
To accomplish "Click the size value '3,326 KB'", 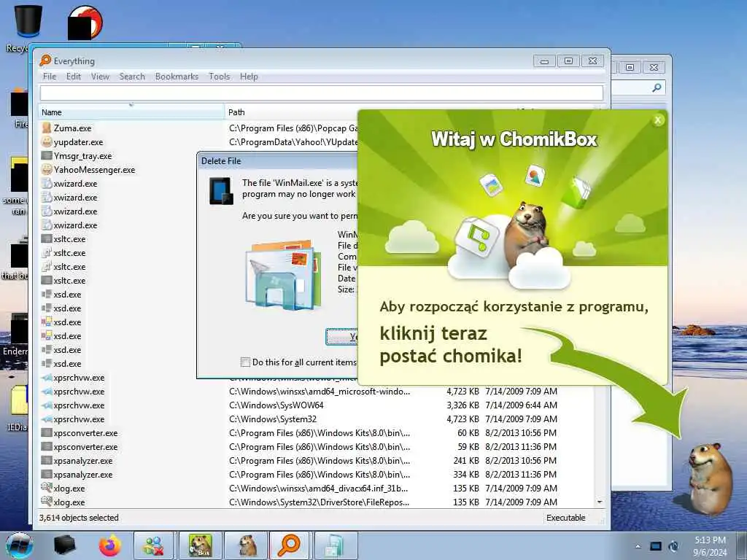I will (x=462, y=405).
